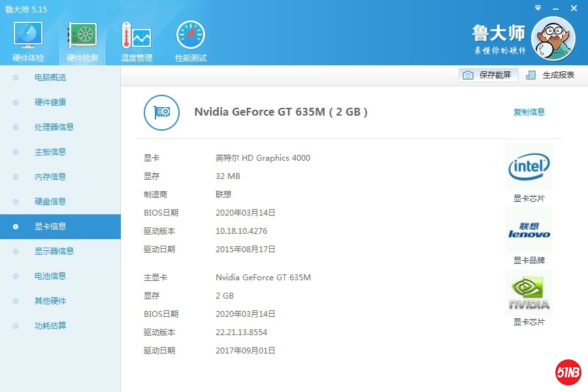
Task: Click the Lenovo graphics brand logo
Action: [529, 231]
